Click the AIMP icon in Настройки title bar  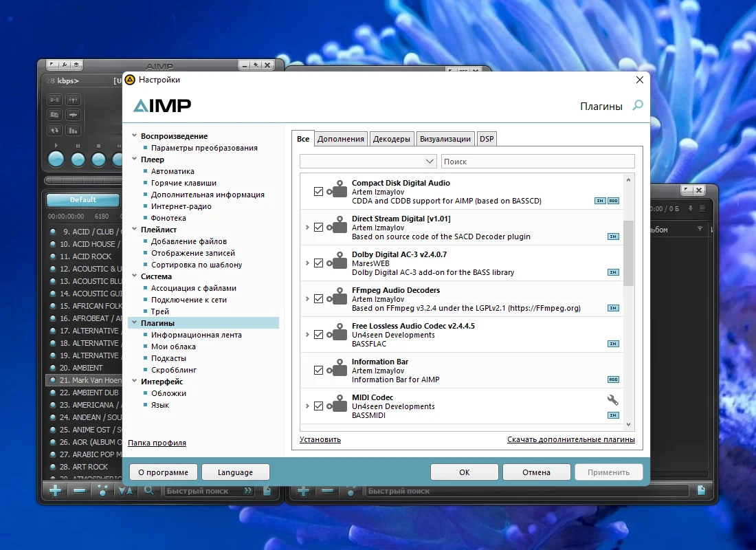(x=130, y=80)
